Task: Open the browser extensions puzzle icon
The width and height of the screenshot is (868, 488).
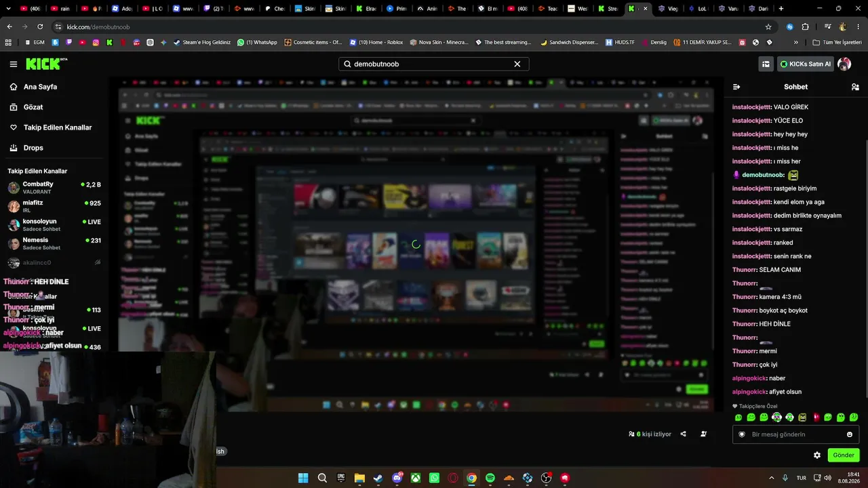Action: coord(805,26)
